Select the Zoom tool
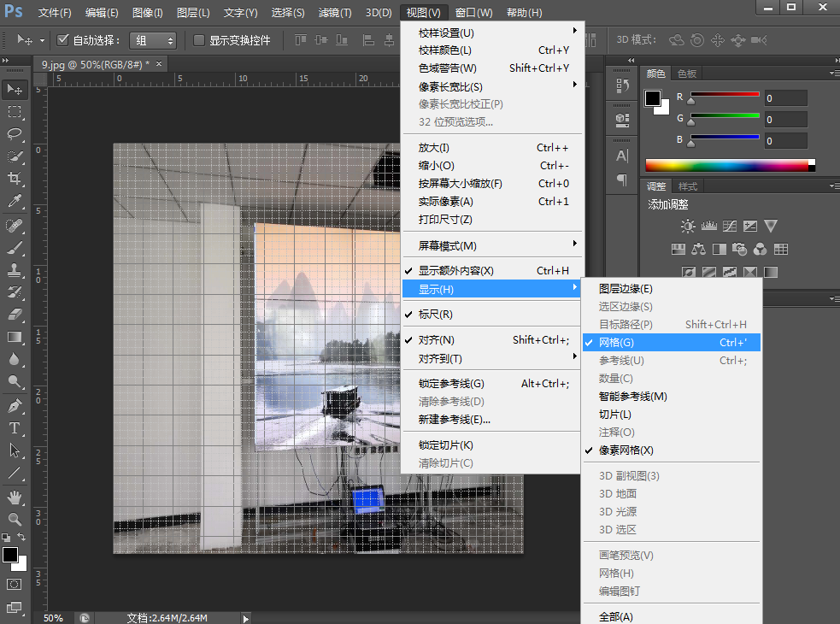The image size is (840, 624). 15,520
